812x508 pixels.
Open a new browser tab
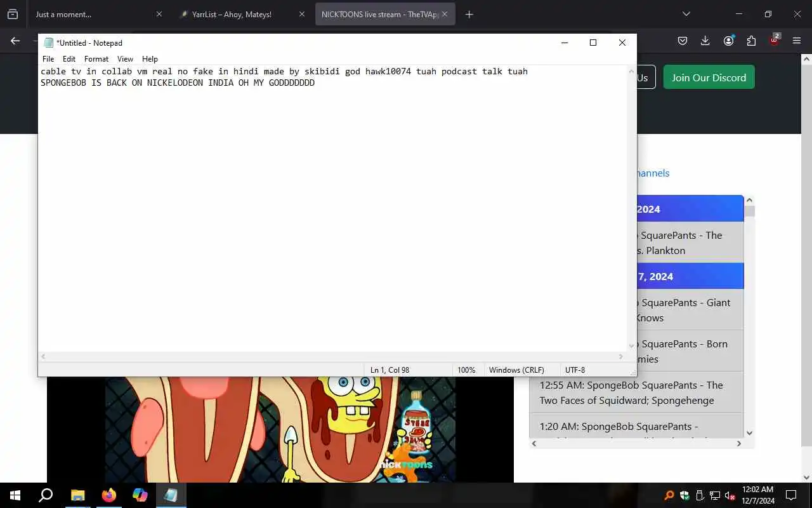pos(469,14)
